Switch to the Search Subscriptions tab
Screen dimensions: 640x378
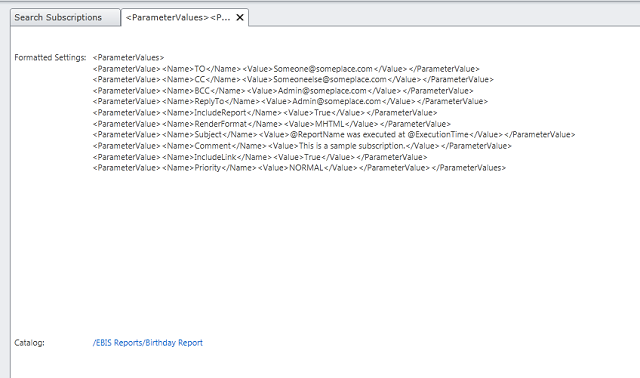click(x=65, y=18)
